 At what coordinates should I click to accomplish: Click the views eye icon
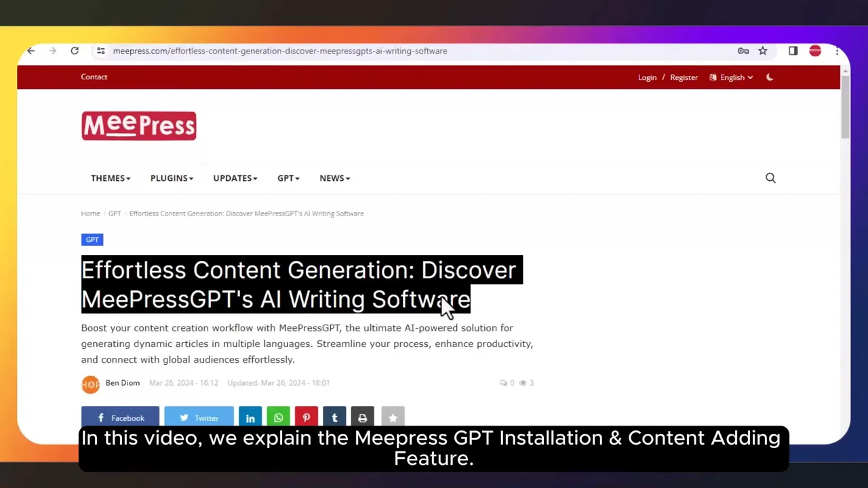point(523,383)
